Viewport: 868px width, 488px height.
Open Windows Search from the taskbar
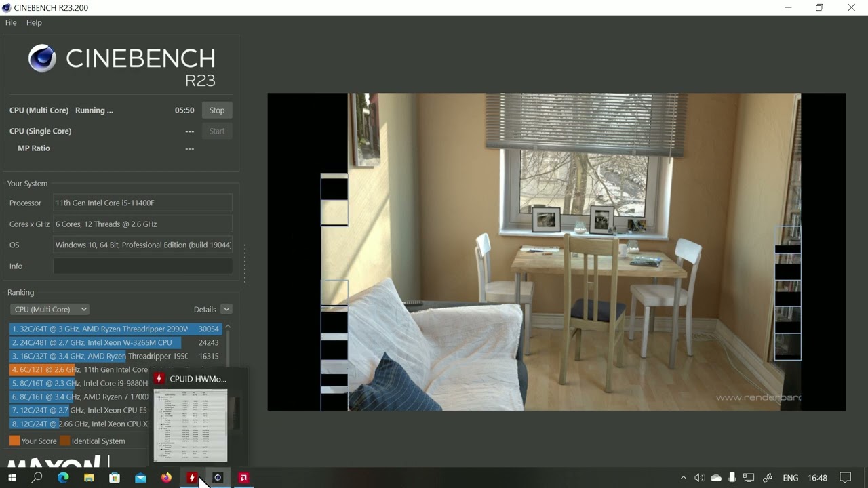point(37,478)
